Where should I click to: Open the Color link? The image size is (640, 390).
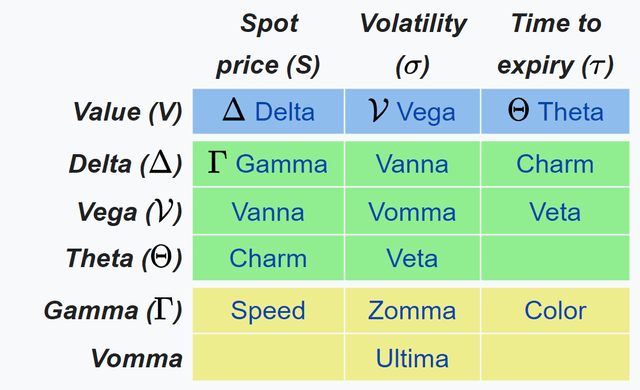(x=555, y=310)
